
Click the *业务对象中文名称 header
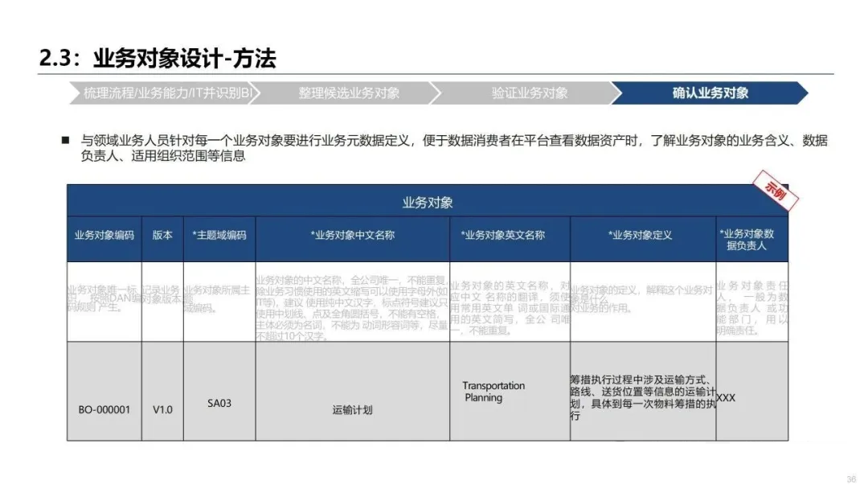352,236
